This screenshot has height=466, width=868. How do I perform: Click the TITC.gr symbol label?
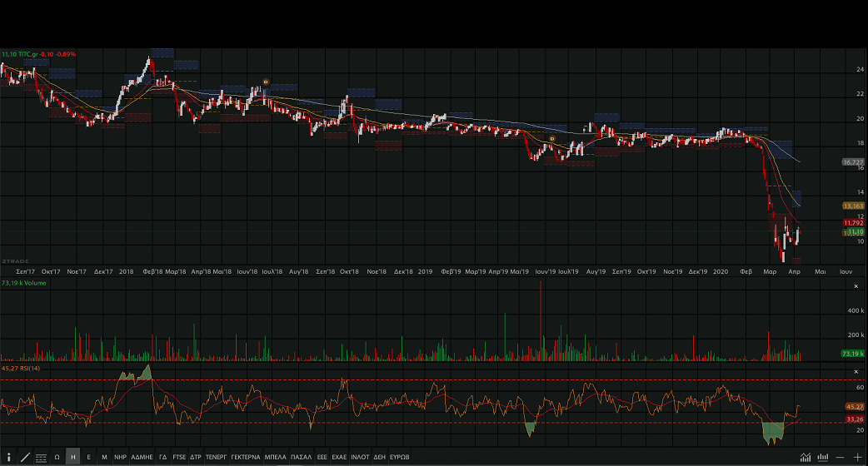(28, 54)
